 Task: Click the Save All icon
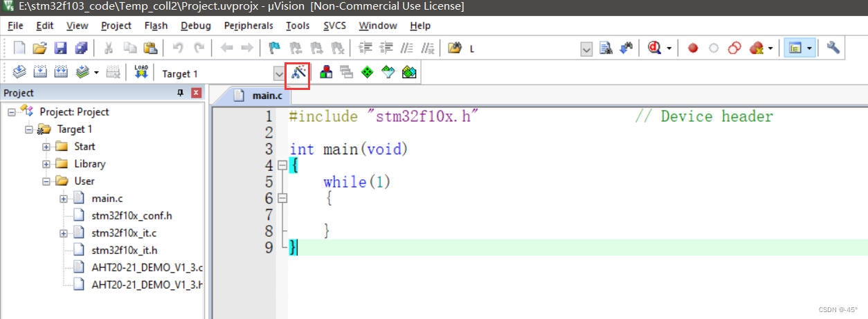pos(82,48)
